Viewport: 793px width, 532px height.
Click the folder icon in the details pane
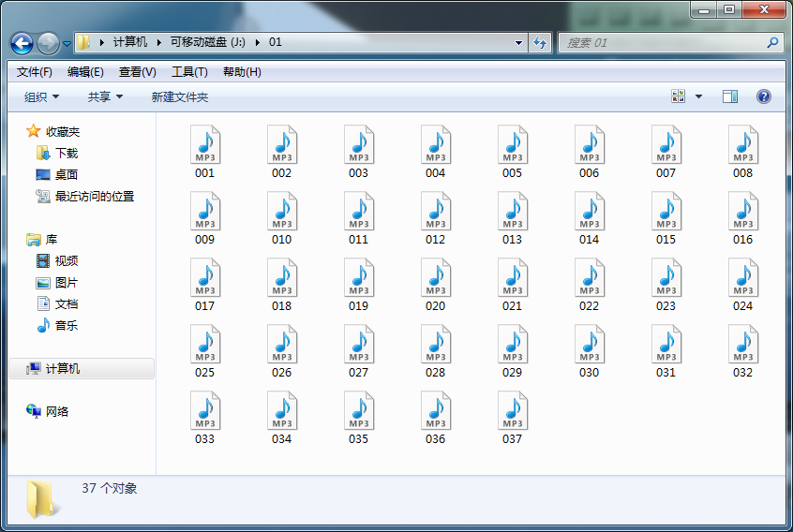pos(40,499)
